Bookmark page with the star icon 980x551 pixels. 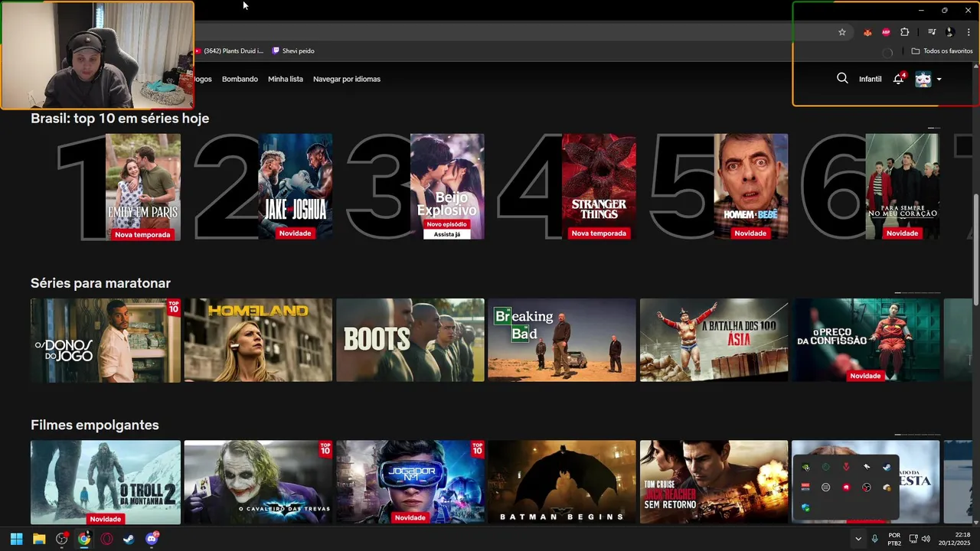842,32
